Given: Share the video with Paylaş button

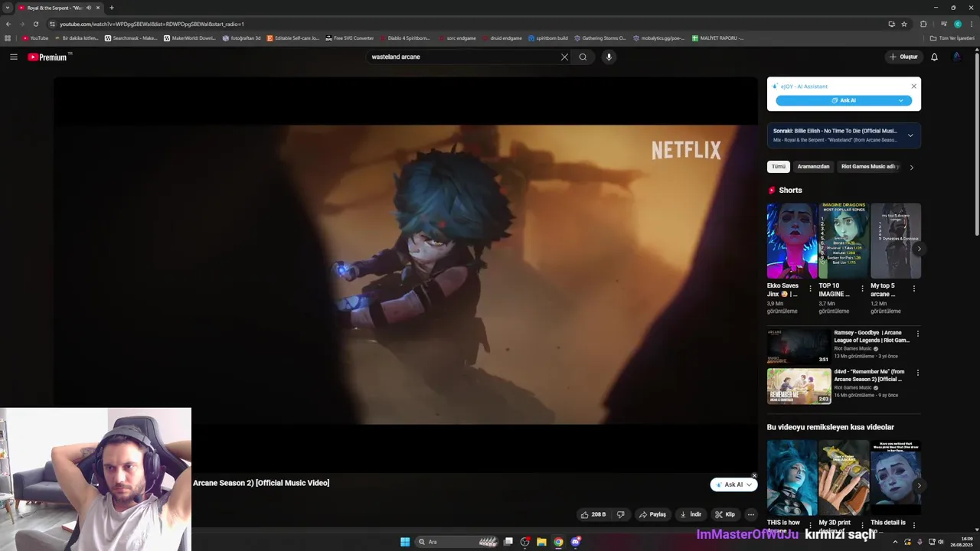Looking at the screenshot, I should (x=652, y=514).
